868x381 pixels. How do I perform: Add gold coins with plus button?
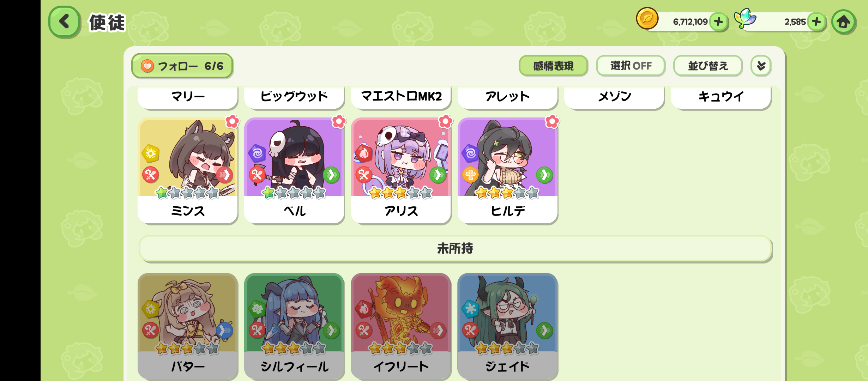[x=718, y=22]
